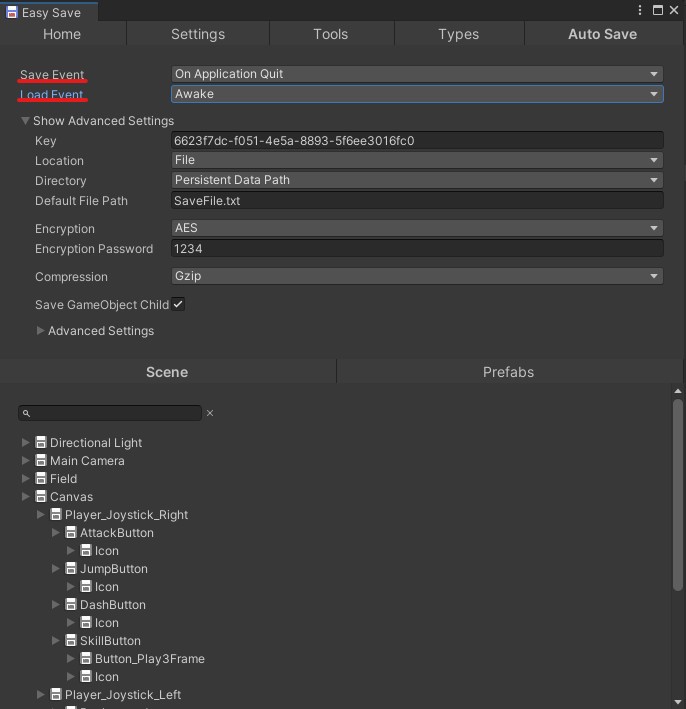This screenshot has height=709, width=686.
Task: Click the save icon beside AttackButton
Action: (71, 532)
